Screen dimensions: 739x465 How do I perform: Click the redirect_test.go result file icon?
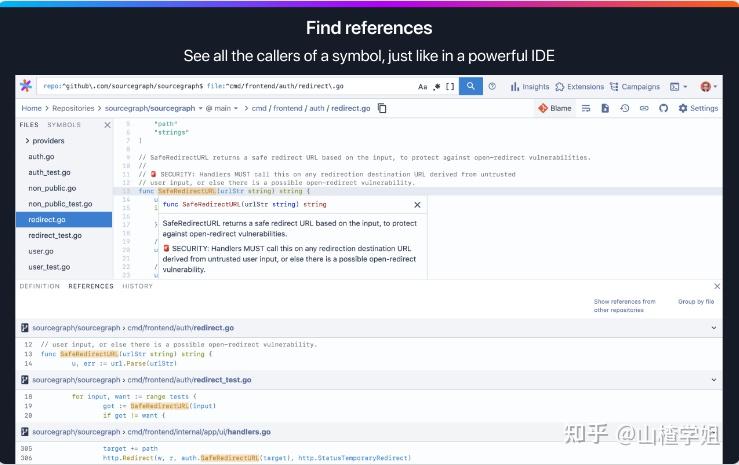25,380
